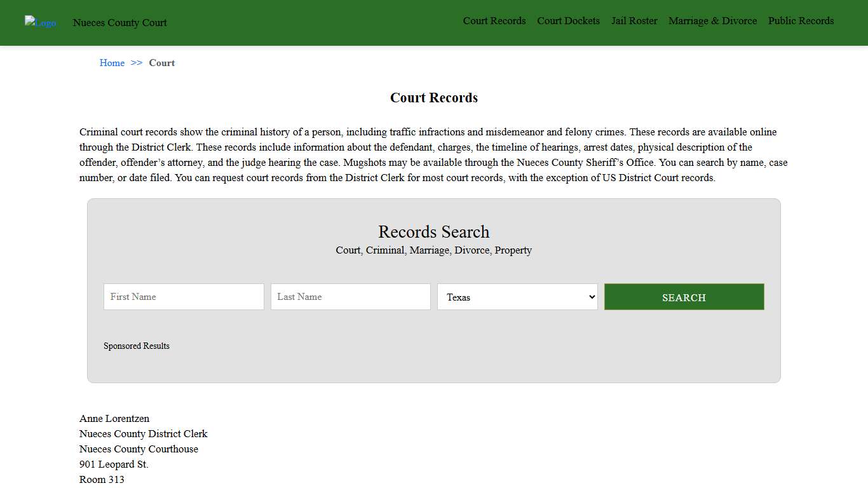Click the Logo icon in the header

40,23
